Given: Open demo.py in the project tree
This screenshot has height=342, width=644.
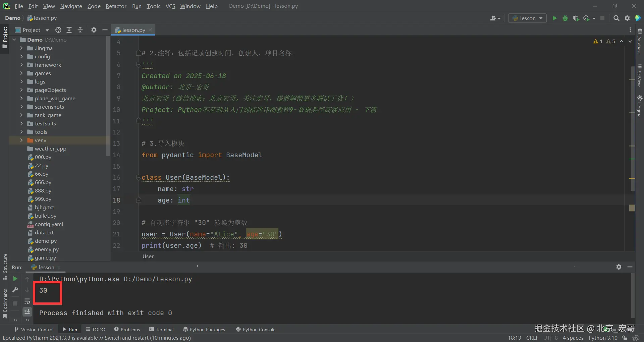Looking at the screenshot, I should pyautogui.click(x=42, y=241).
